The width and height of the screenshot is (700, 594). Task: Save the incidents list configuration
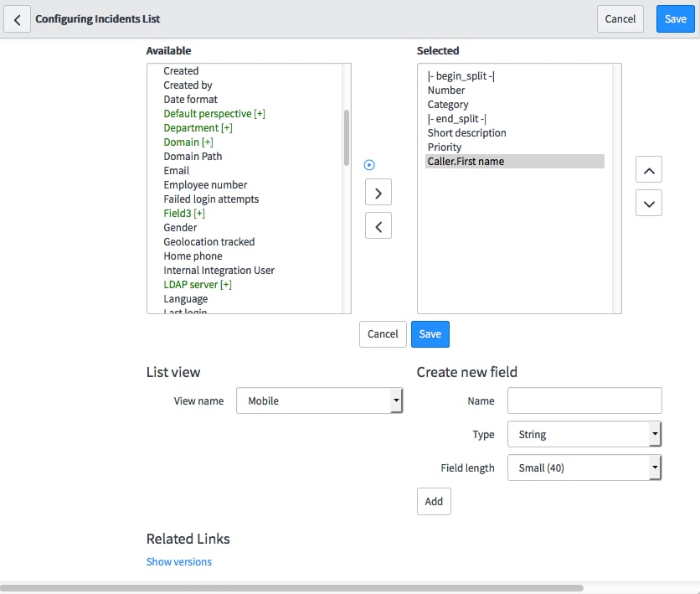coord(675,18)
